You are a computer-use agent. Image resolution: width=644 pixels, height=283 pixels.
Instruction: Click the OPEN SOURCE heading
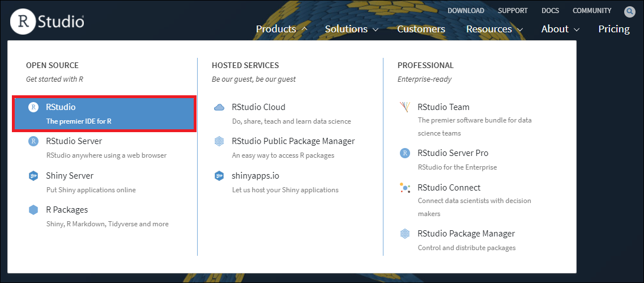point(52,65)
